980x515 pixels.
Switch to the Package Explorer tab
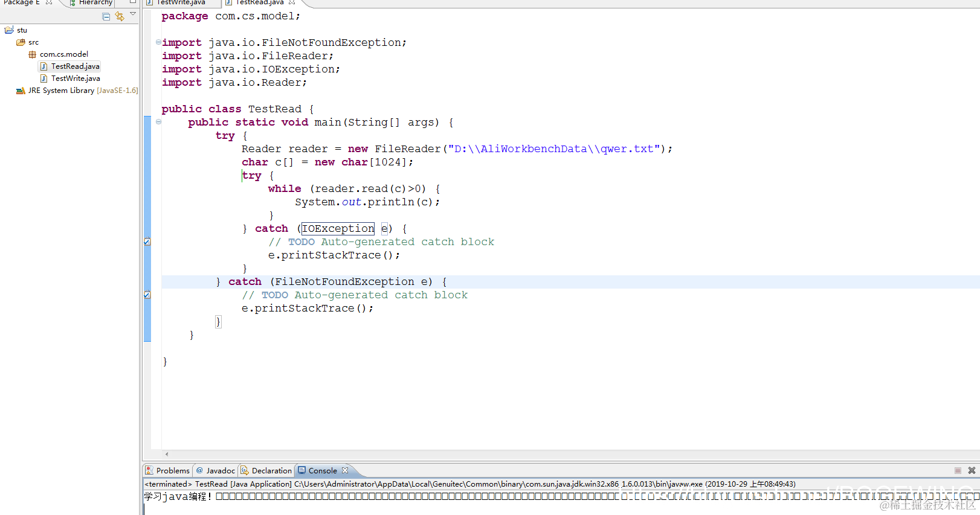[22, 2]
